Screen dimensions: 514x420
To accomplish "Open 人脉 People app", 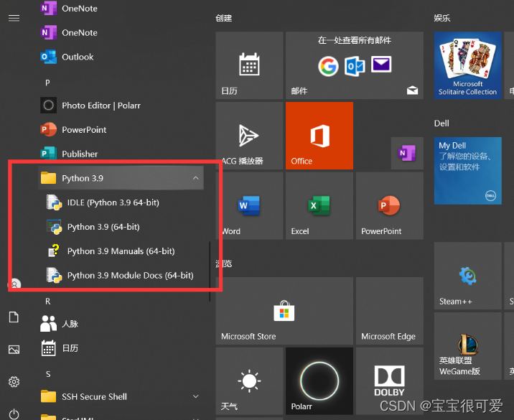I will 121,324.
